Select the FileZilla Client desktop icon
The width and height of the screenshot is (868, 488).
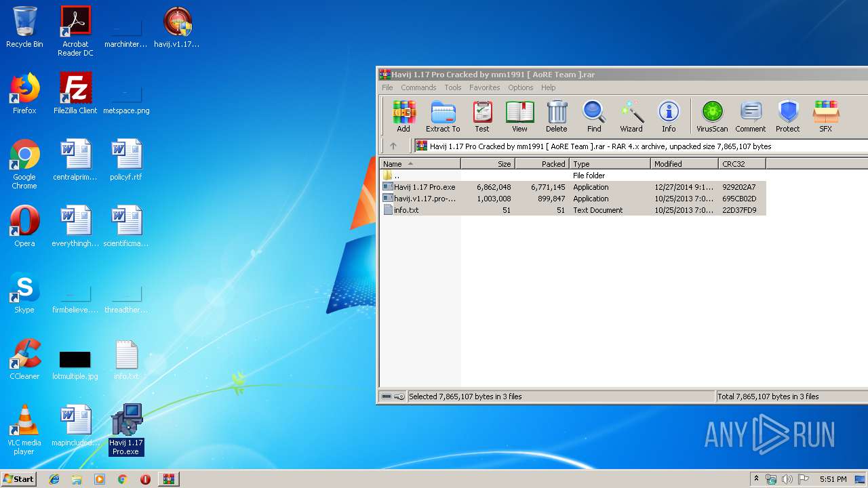pyautogui.click(x=75, y=94)
